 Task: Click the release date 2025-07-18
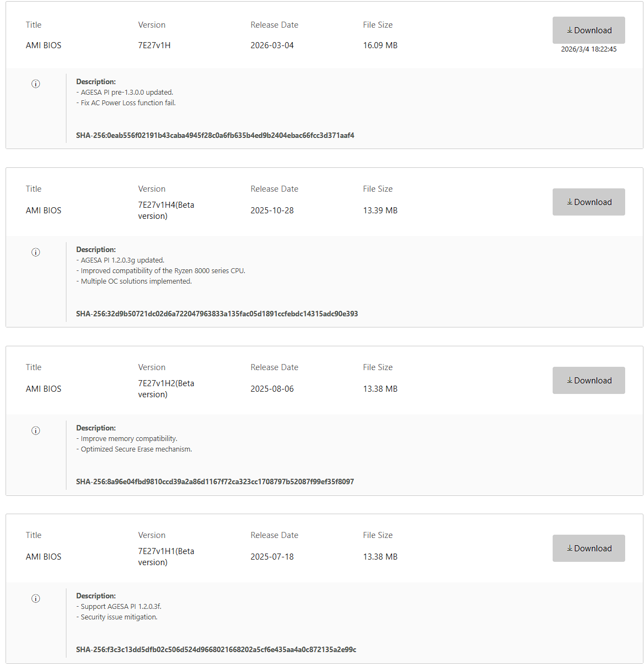tap(272, 557)
